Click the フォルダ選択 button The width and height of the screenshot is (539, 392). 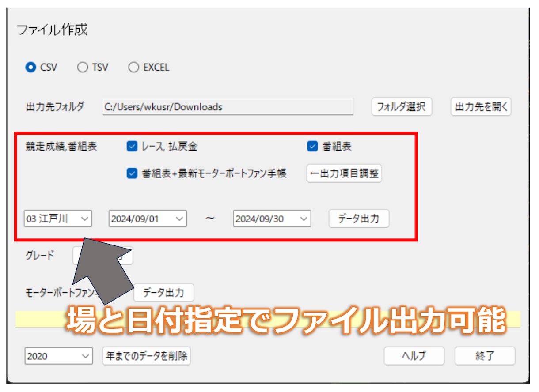pyautogui.click(x=401, y=107)
